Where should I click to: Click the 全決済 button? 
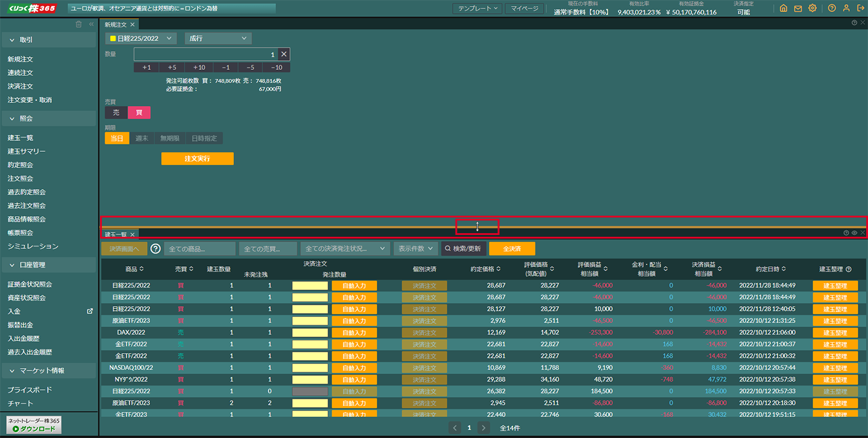[512, 248]
